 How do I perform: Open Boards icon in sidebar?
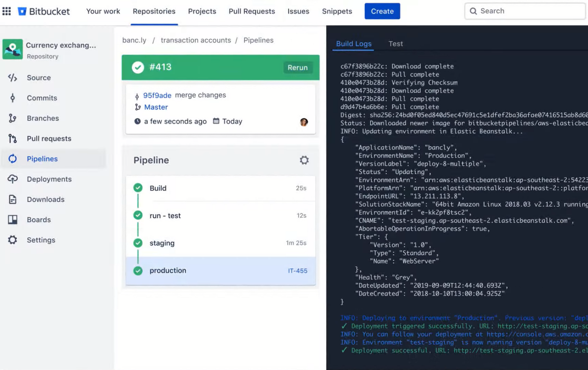(13, 220)
